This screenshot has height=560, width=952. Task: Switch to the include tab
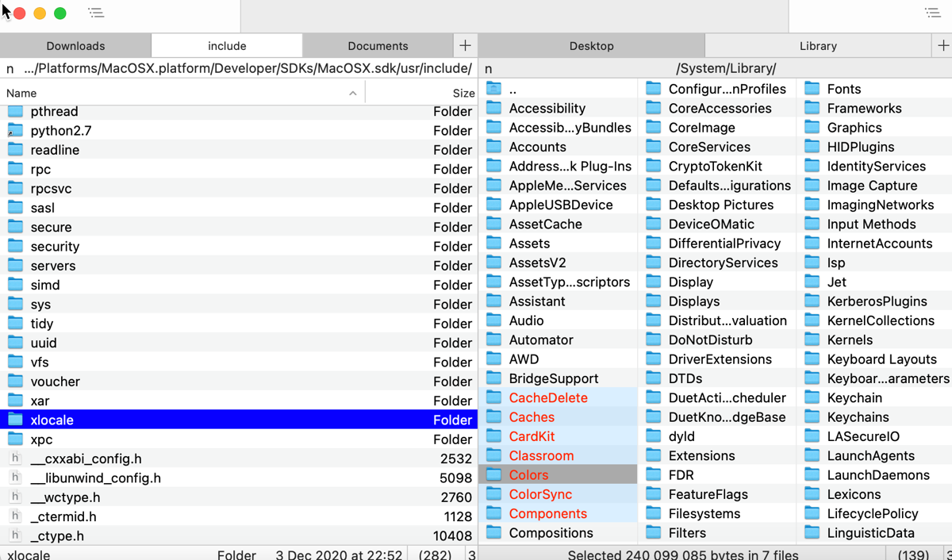pos(227,45)
